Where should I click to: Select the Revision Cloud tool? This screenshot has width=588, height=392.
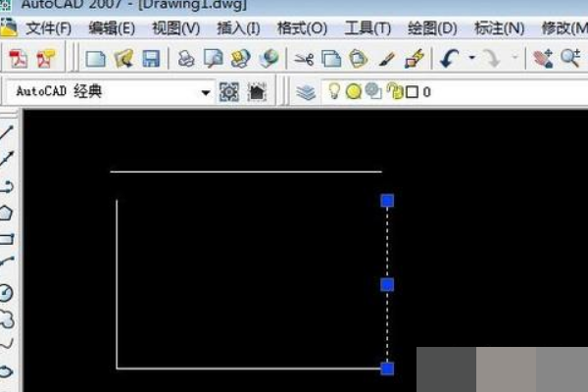click(7, 319)
